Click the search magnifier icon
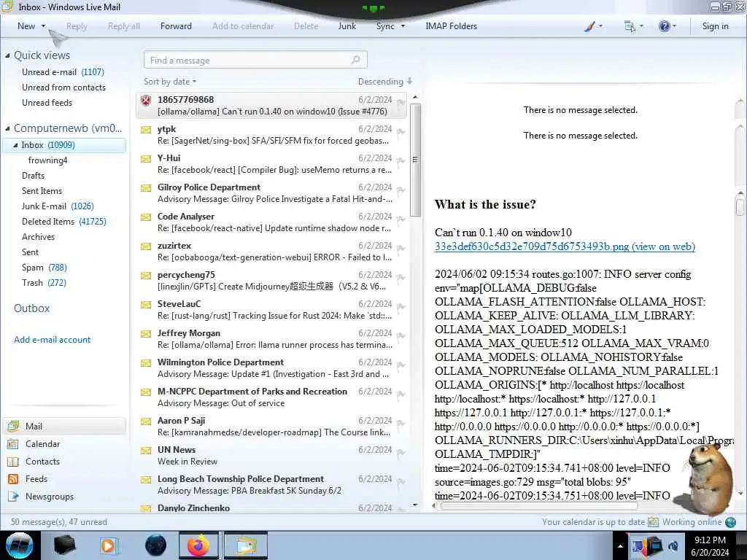This screenshot has width=747, height=560. [355, 60]
